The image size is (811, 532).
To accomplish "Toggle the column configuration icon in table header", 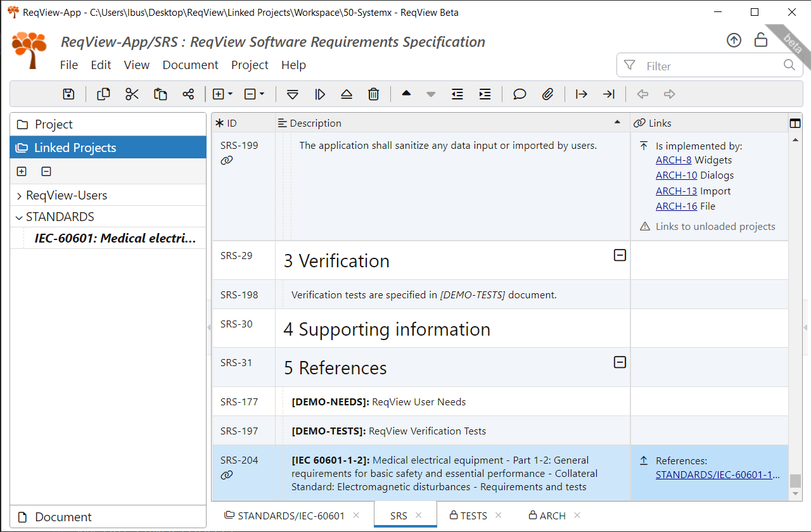I will [795, 123].
